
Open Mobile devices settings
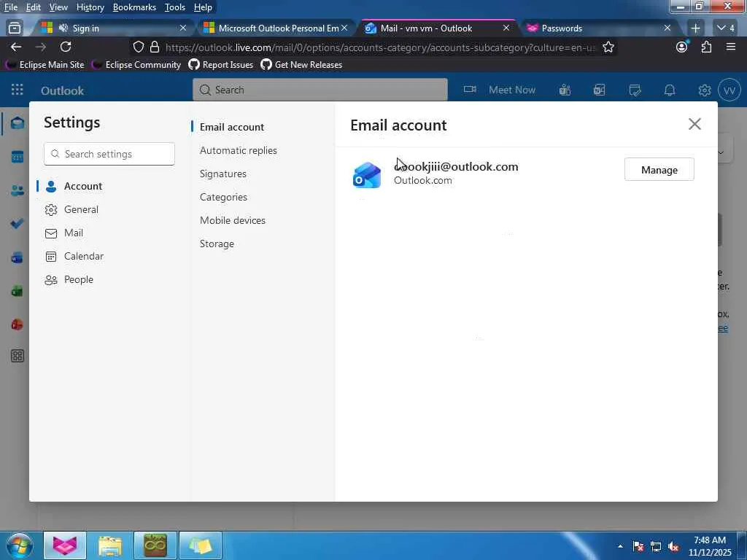click(x=233, y=220)
